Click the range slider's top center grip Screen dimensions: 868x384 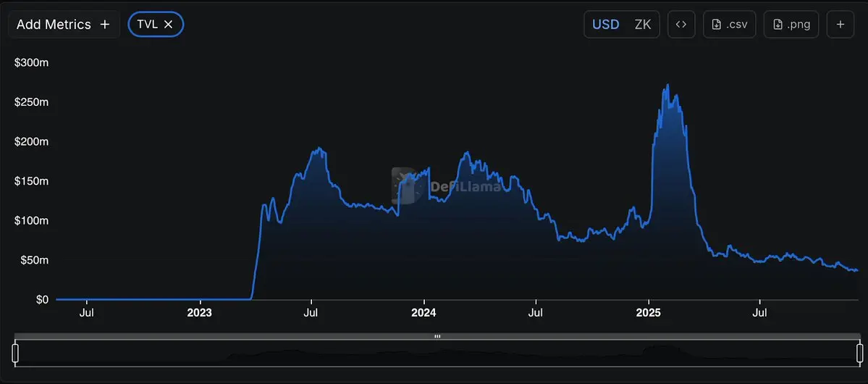pyautogui.click(x=437, y=336)
